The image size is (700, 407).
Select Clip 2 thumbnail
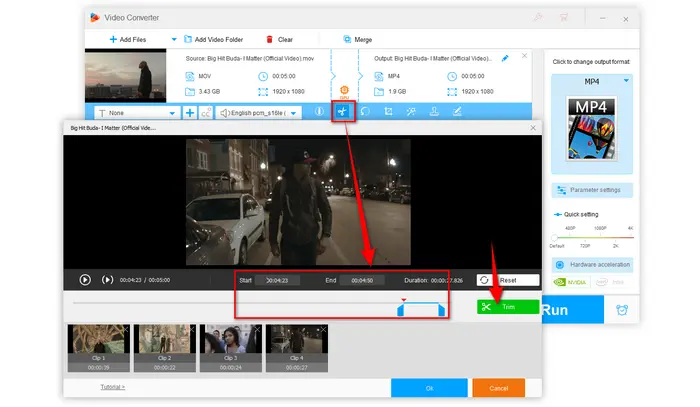click(x=165, y=348)
